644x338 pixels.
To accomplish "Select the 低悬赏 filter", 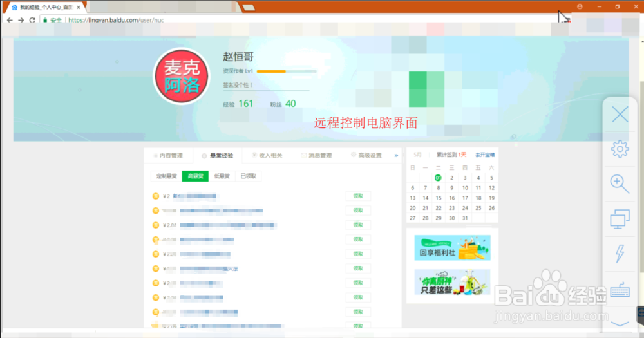I will point(222,176).
